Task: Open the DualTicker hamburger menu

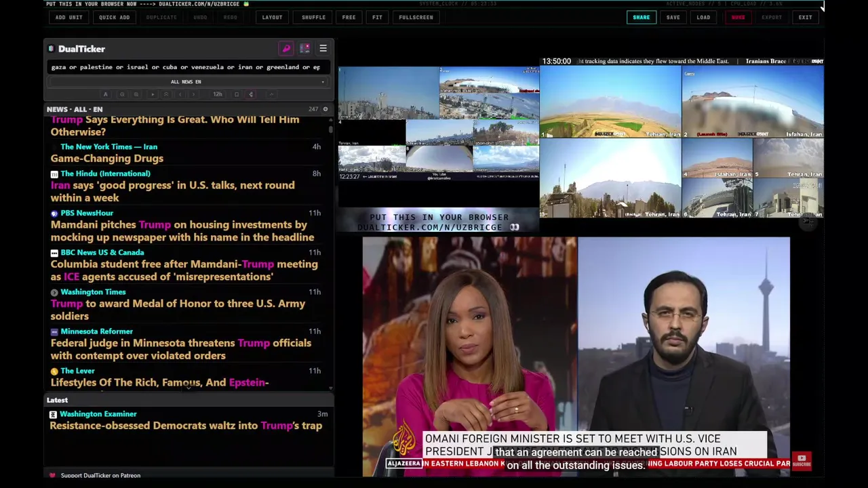Action: (323, 49)
